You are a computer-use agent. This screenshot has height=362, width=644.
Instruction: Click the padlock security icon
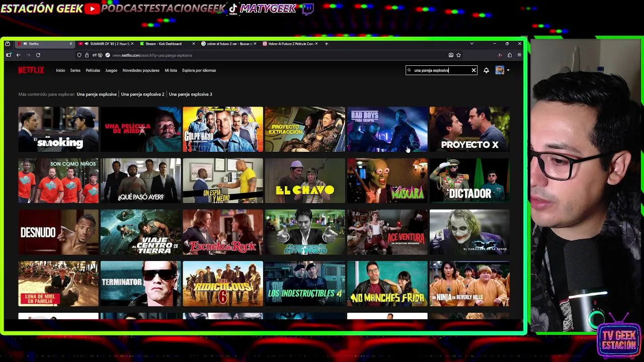point(87,55)
